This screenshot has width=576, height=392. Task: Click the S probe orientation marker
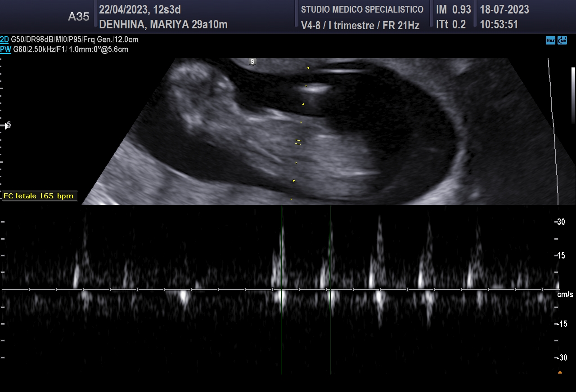click(252, 61)
